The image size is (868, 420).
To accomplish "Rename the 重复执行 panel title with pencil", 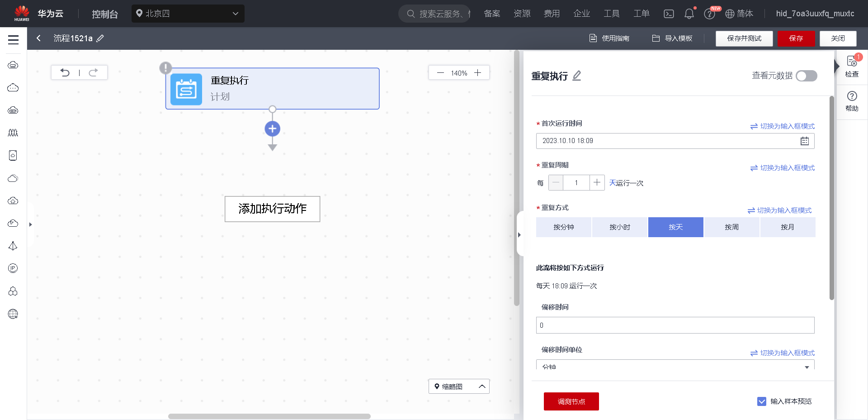I will pos(577,76).
